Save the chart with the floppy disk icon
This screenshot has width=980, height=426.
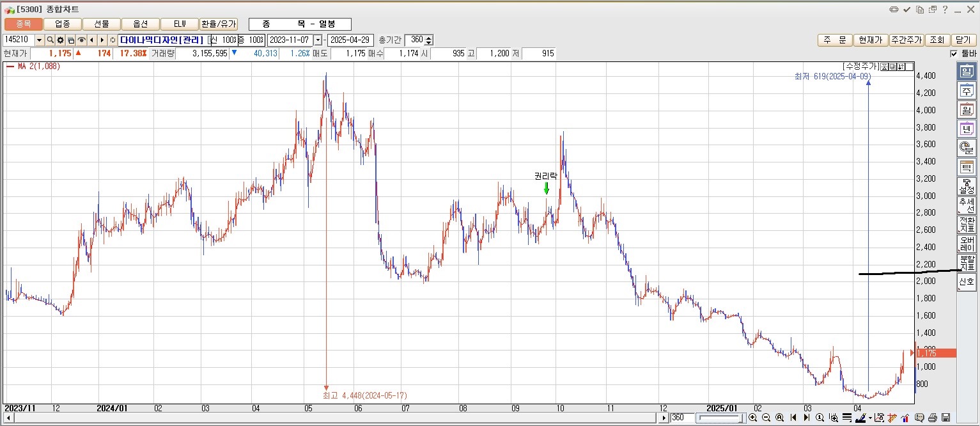[x=945, y=418]
